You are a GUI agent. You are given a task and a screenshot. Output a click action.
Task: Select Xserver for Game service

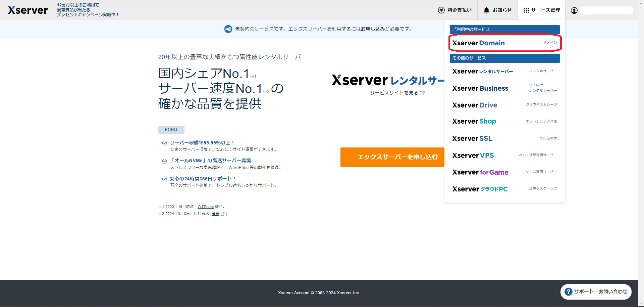[505, 172]
